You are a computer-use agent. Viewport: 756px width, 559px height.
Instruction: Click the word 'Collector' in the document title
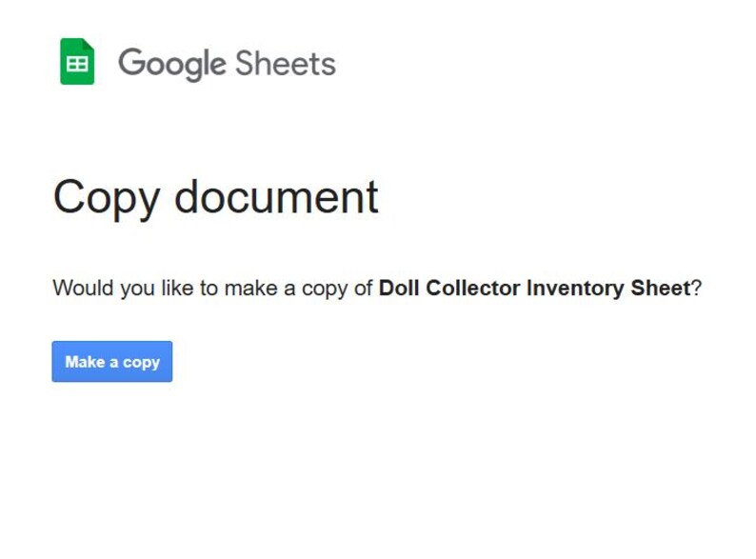[x=473, y=288]
